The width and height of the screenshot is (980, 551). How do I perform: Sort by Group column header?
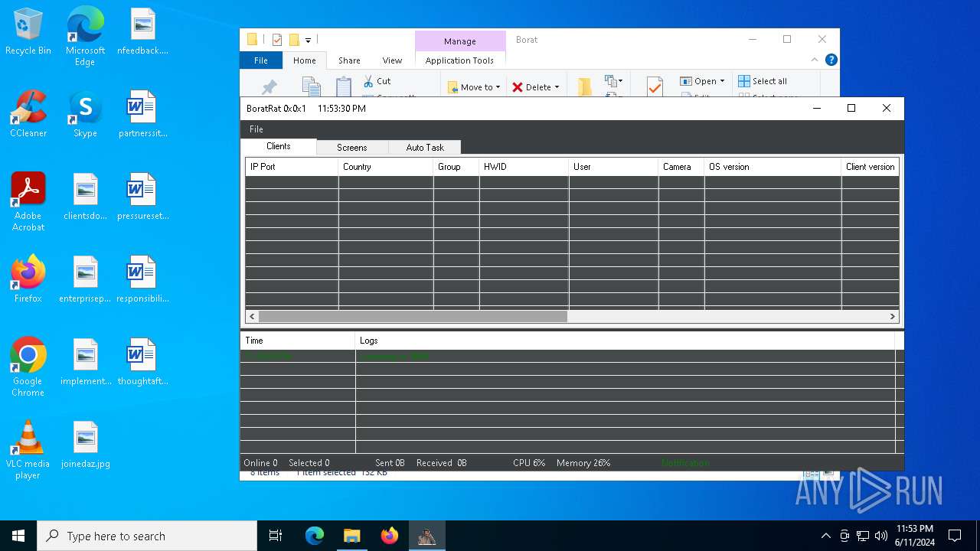click(456, 167)
